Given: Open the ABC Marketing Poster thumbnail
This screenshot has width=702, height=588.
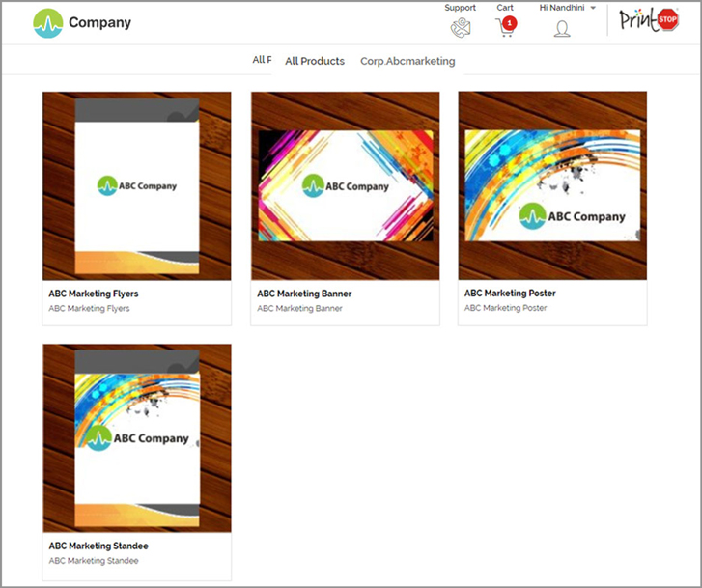Looking at the screenshot, I should pyautogui.click(x=552, y=185).
